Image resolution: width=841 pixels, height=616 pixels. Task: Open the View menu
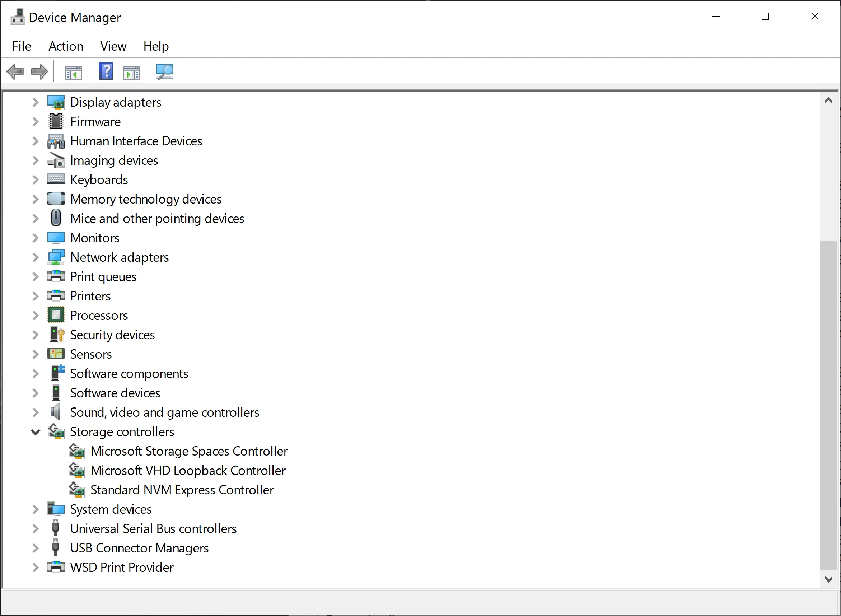point(113,46)
